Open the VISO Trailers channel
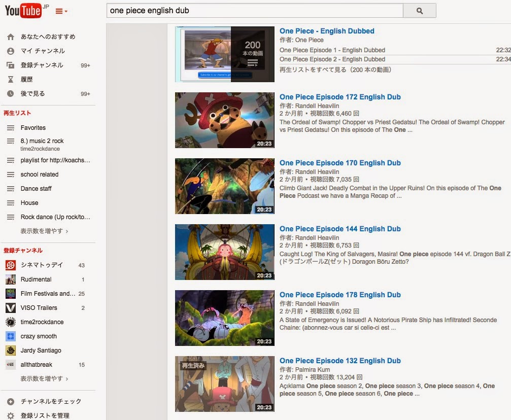This screenshot has height=420, width=511. click(39, 307)
